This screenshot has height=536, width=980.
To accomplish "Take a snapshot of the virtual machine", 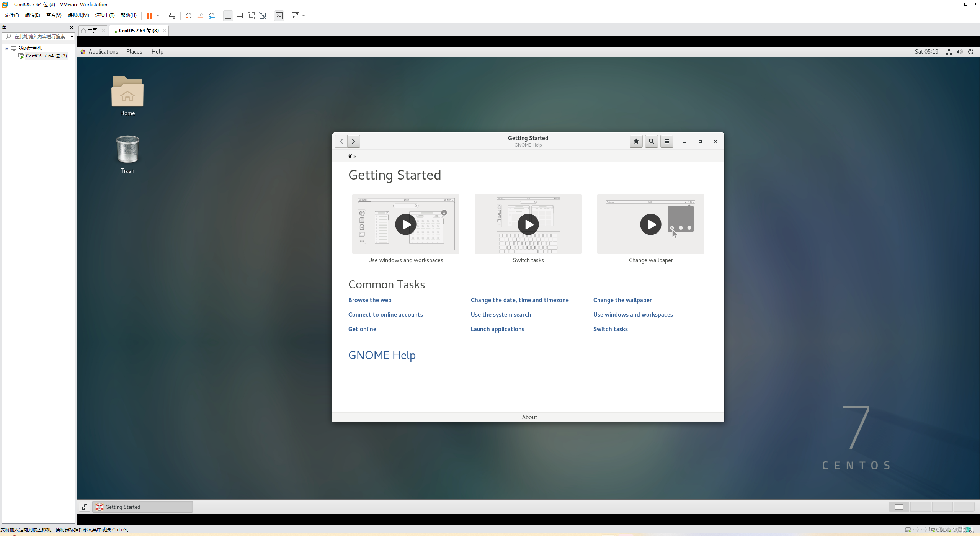I will (188, 16).
